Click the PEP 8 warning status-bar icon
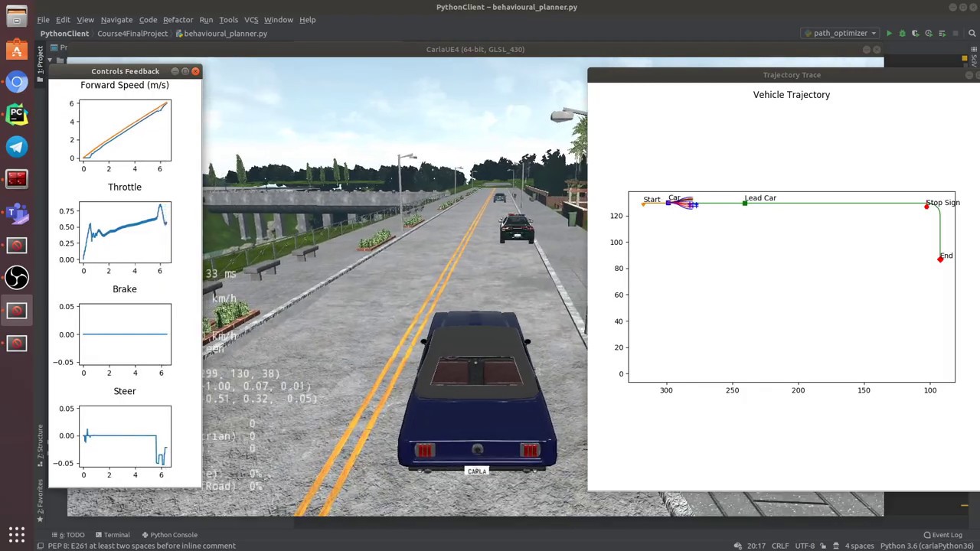Image resolution: width=980 pixels, height=551 pixels. coord(41,546)
